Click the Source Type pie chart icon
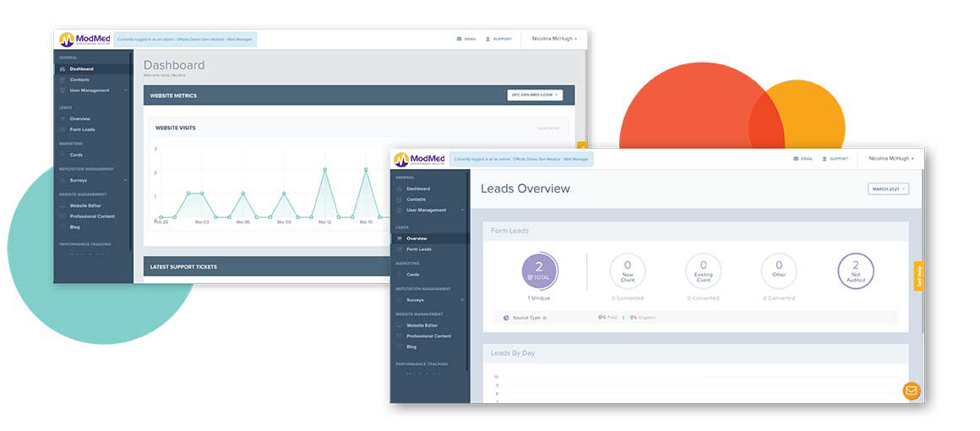 (505, 318)
